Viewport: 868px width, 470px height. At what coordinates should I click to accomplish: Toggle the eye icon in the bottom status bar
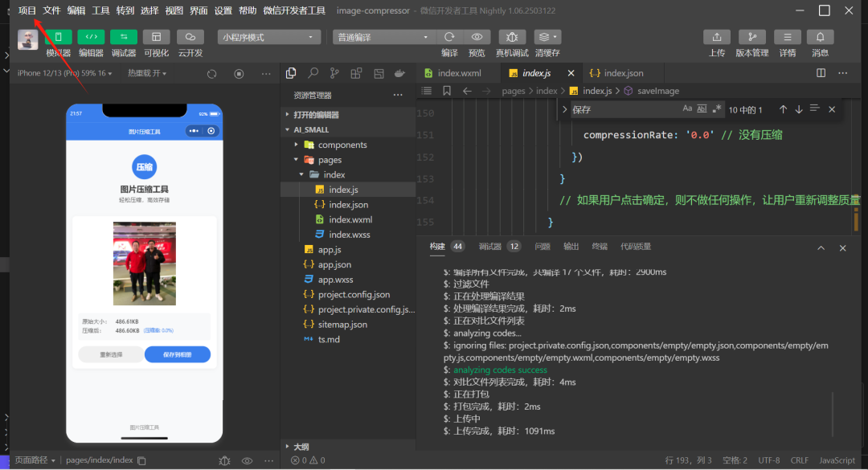247,460
